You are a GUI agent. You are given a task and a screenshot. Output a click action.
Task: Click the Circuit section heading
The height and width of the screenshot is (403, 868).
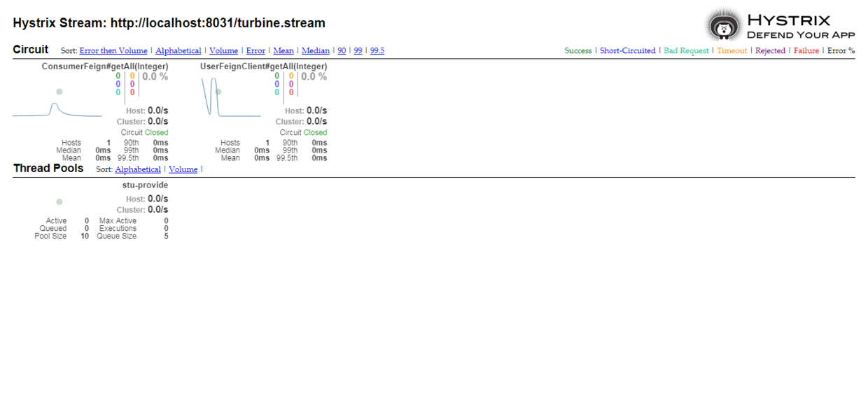coord(31,50)
